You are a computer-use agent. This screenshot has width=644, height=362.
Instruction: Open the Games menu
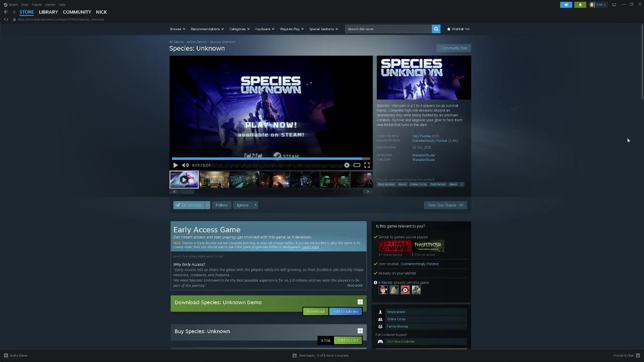pyautogui.click(x=50, y=5)
